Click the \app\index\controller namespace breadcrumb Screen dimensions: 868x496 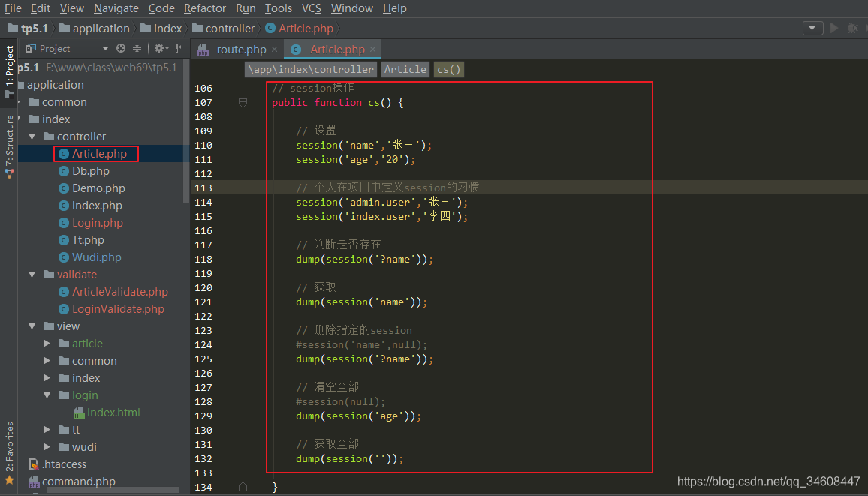311,69
